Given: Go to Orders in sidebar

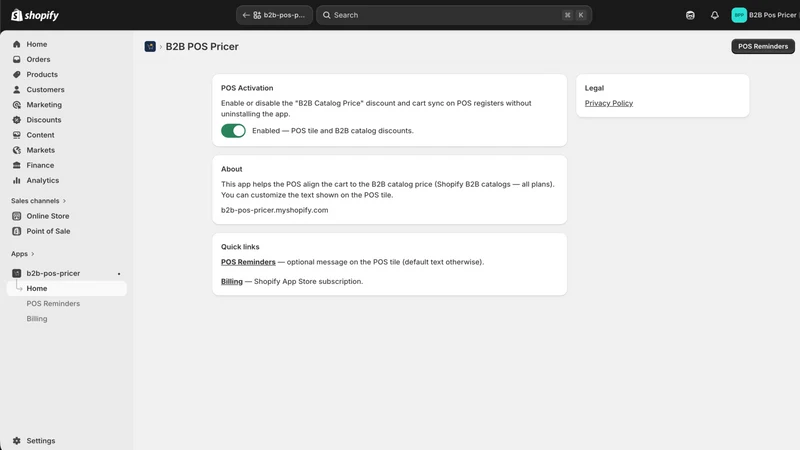Looking at the screenshot, I should pyautogui.click(x=67, y=59).
